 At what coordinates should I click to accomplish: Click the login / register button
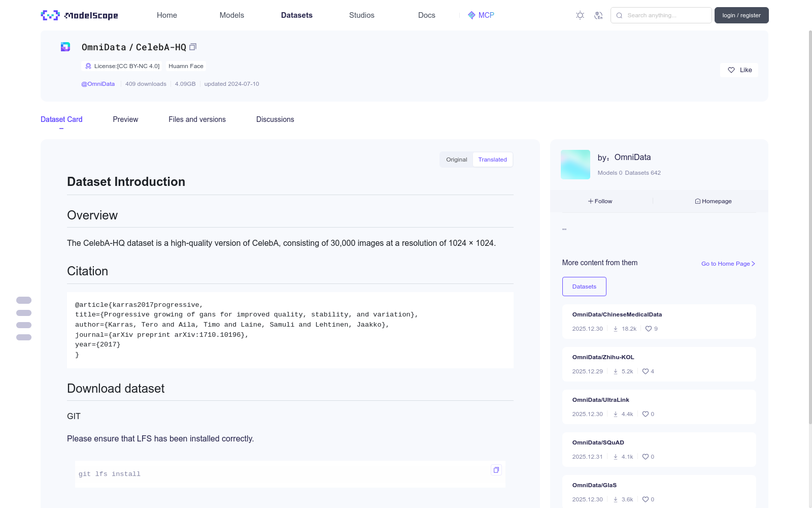pos(741,15)
